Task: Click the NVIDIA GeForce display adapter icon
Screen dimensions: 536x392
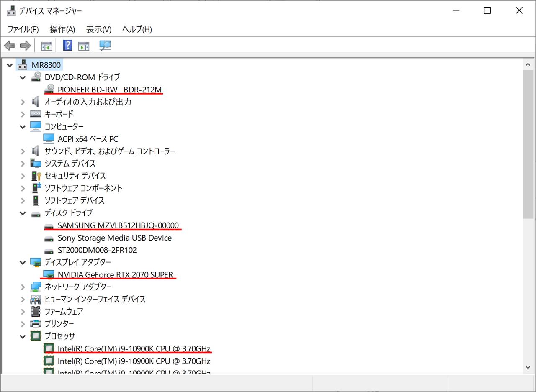Action: (x=49, y=274)
